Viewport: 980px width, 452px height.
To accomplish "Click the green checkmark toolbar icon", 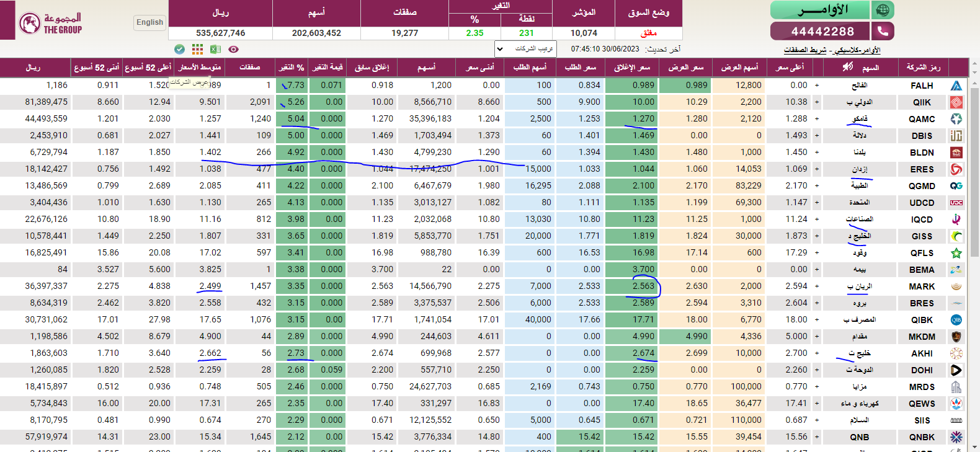I will tap(179, 49).
